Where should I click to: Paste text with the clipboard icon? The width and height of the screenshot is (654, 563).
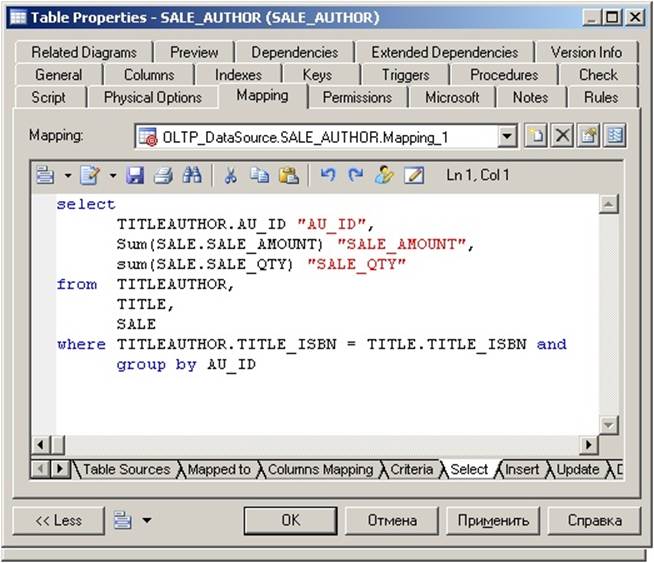(x=289, y=175)
